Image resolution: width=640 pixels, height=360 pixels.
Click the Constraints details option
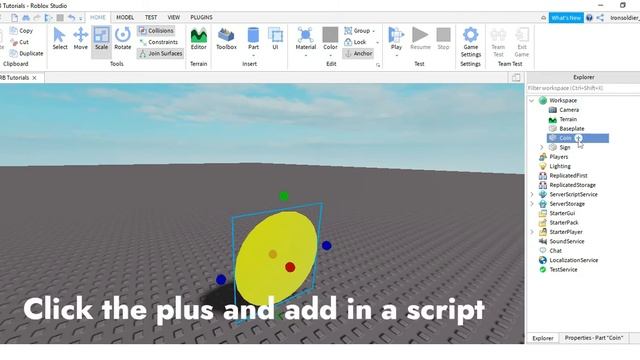point(159,42)
